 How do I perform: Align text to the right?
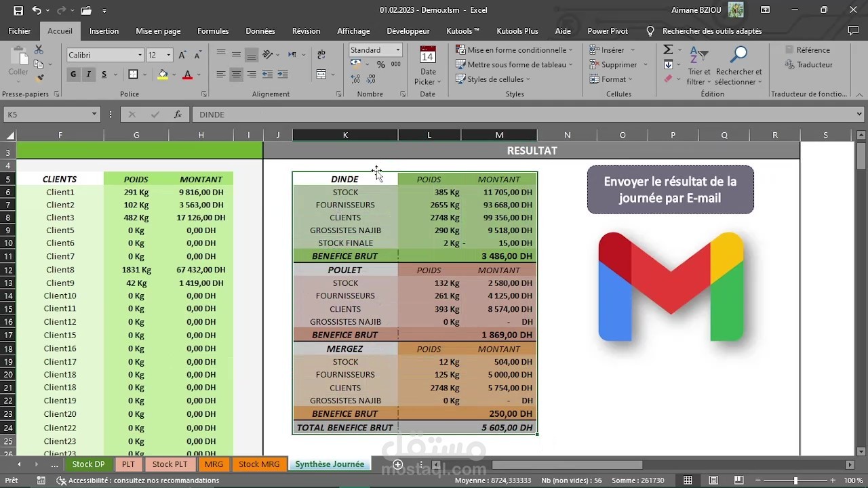tap(252, 75)
